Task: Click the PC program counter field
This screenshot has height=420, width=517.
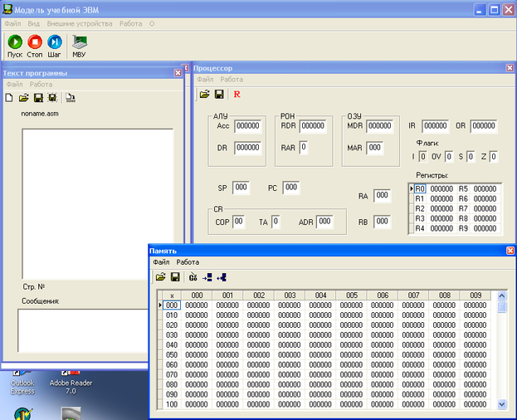Action: pyautogui.click(x=291, y=188)
